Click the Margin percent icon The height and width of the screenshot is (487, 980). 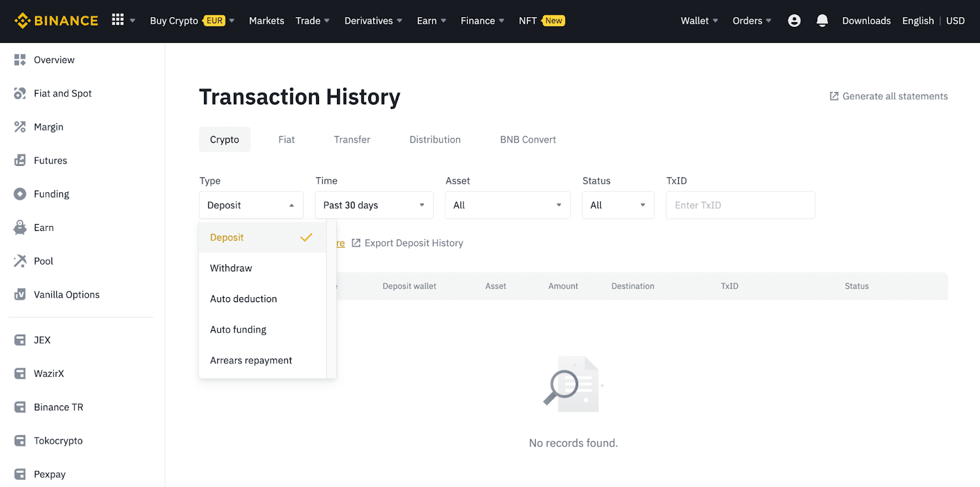pyautogui.click(x=20, y=127)
